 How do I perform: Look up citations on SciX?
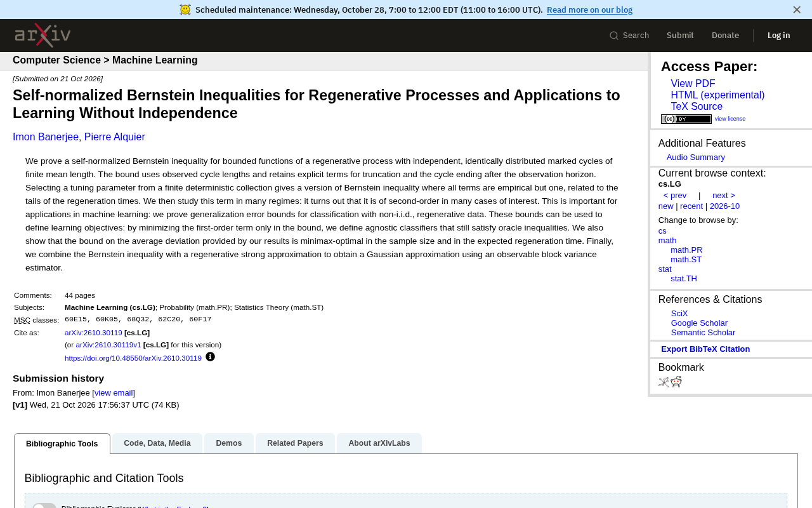click(679, 314)
